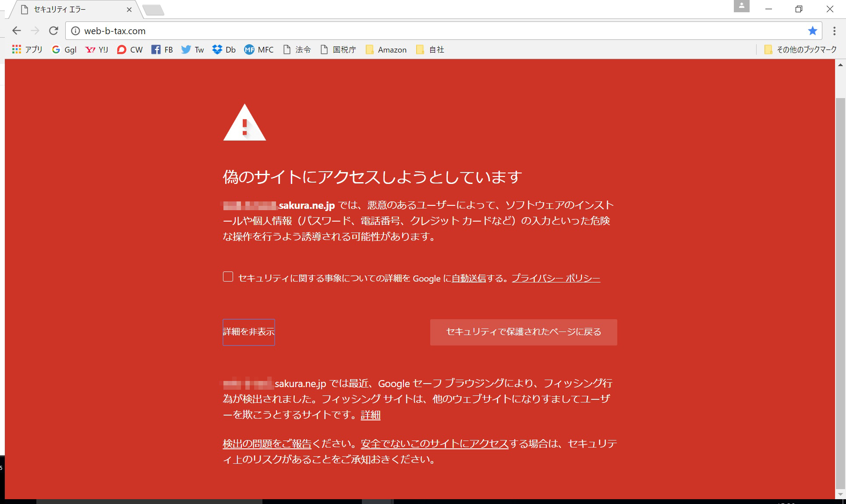Open the FB Facebook bookmark
Image resolution: width=846 pixels, height=504 pixels.
(163, 49)
